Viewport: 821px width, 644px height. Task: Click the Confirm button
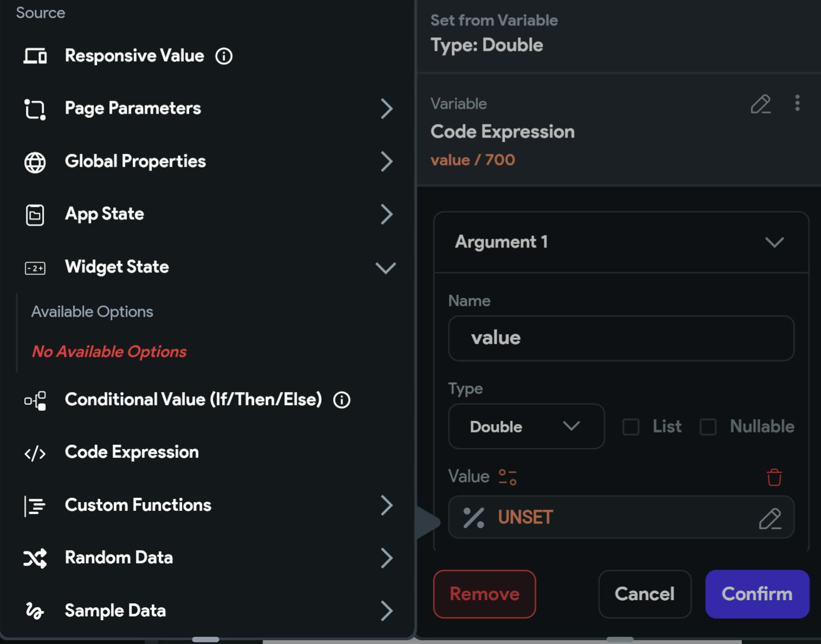point(757,594)
